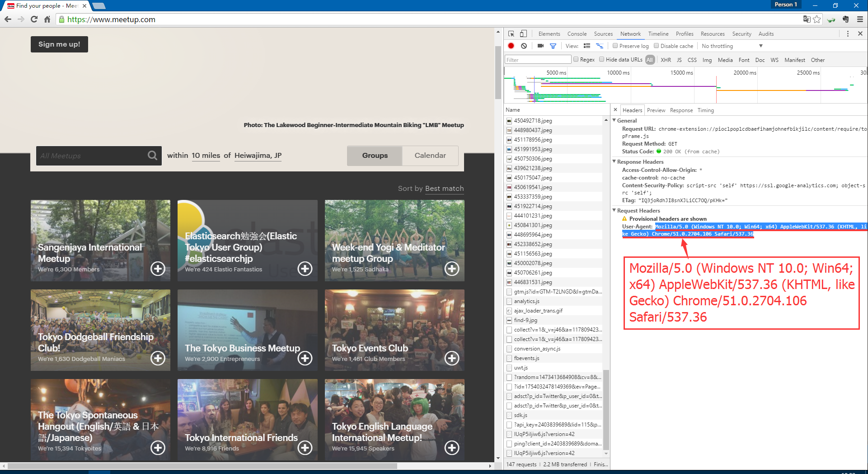Image resolution: width=868 pixels, height=474 pixels.
Task: Click the search magnifier in All Meetups box
Action: pyautogui.click(x=152, y=156)
